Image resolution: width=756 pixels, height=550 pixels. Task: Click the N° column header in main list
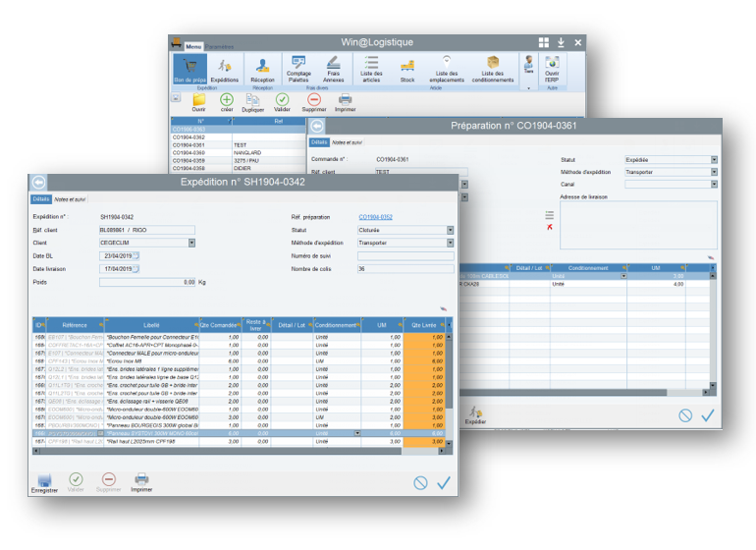coord(201,121)
